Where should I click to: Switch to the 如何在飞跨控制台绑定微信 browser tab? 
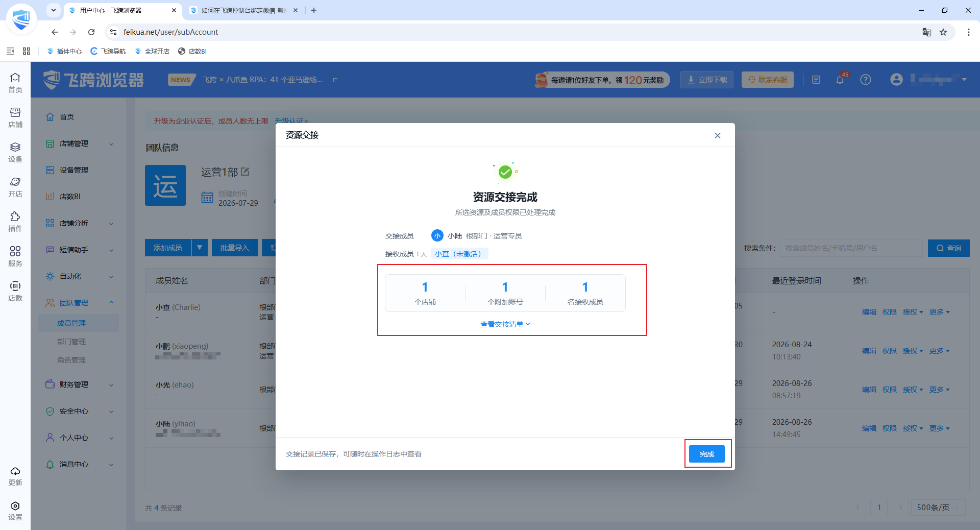(243, 10)
